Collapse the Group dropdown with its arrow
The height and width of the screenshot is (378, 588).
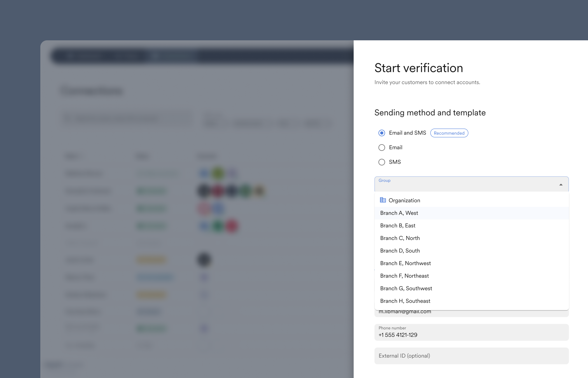click(x=561, y=185)
